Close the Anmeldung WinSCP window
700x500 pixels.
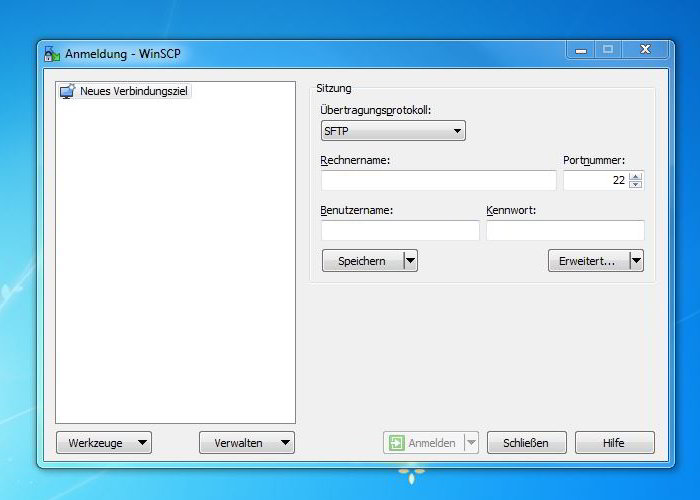point(646,50)
